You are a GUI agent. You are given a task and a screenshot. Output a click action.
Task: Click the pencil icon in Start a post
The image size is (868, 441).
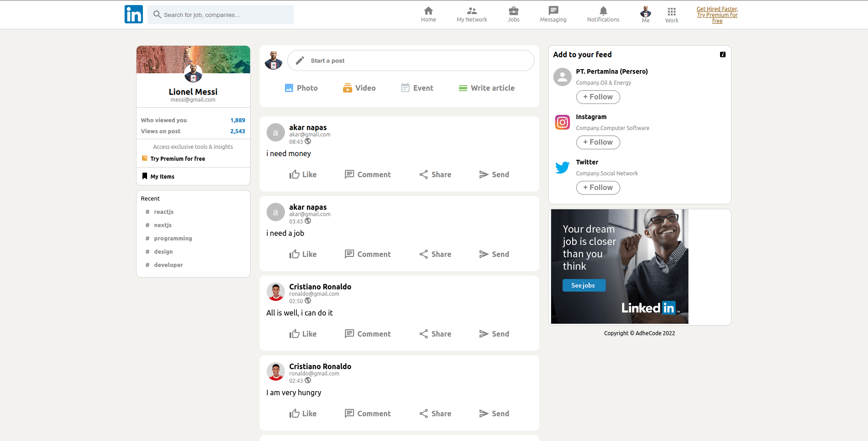coord(300,60)
